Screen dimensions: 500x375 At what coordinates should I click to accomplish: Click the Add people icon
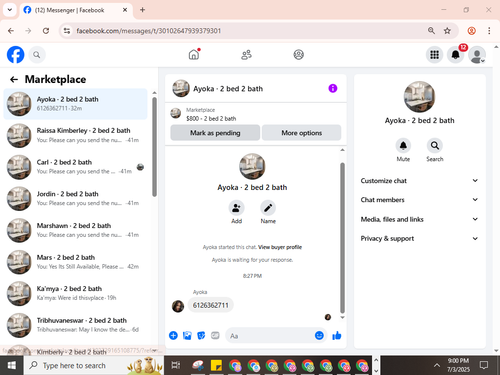point(236,208)
